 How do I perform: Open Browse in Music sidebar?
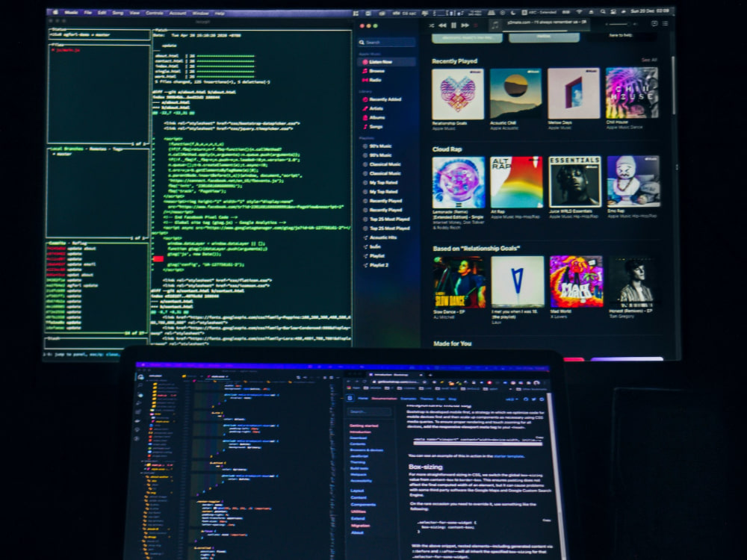(373, 71)
